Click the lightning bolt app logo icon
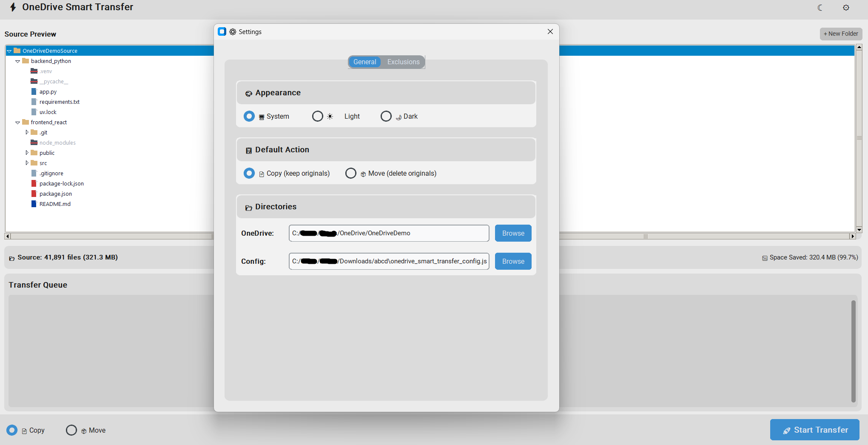Viewport: 868px width, 445px height. click(x=13, y=7)
